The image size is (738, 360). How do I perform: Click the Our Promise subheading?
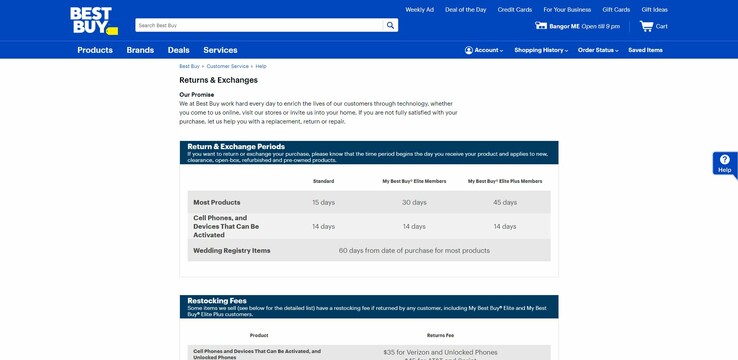[x=196, y=95]
